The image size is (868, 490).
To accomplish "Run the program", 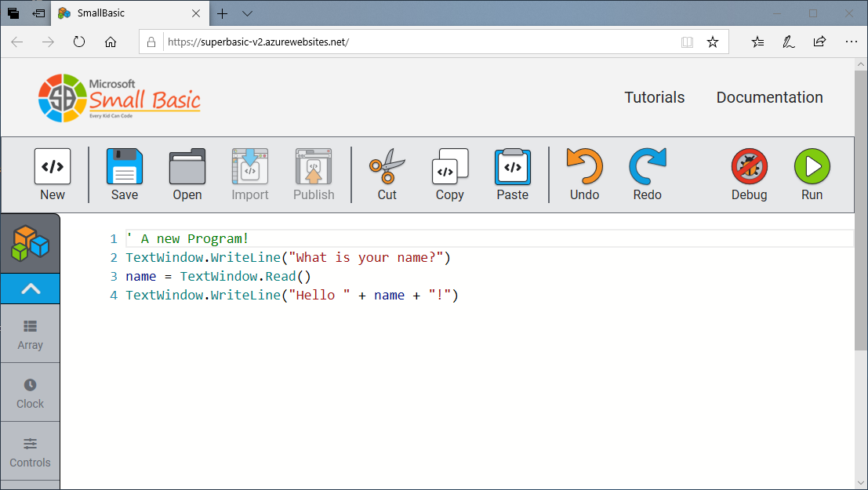I will tap(812, 174).
